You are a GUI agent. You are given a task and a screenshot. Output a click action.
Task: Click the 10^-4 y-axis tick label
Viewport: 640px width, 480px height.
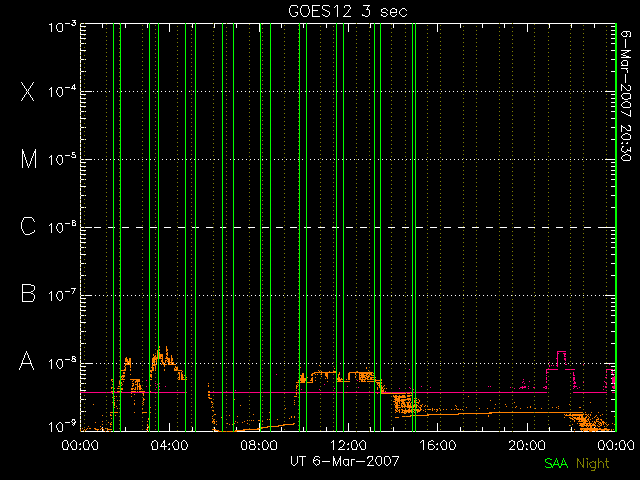click(x=62, y=91)
